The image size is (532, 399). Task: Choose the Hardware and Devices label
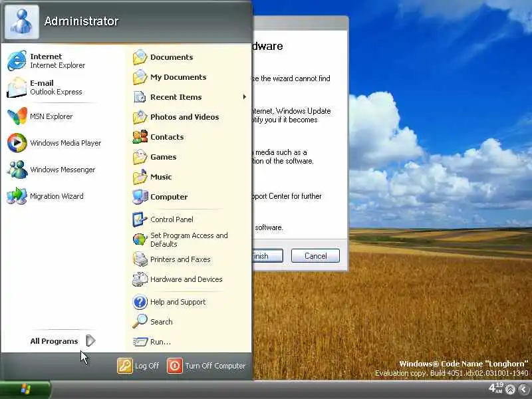click(x=186, y=279)
